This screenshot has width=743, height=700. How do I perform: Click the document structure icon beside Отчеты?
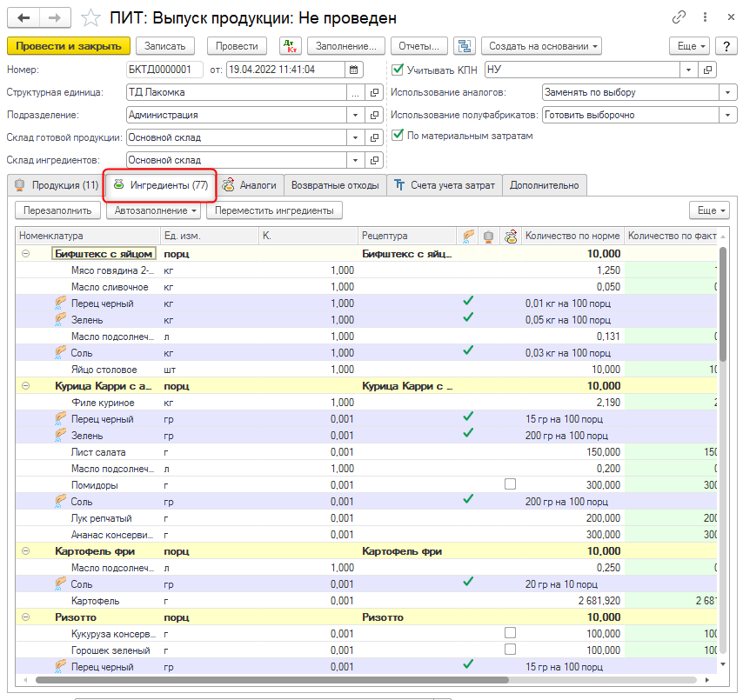click(465, 46)
